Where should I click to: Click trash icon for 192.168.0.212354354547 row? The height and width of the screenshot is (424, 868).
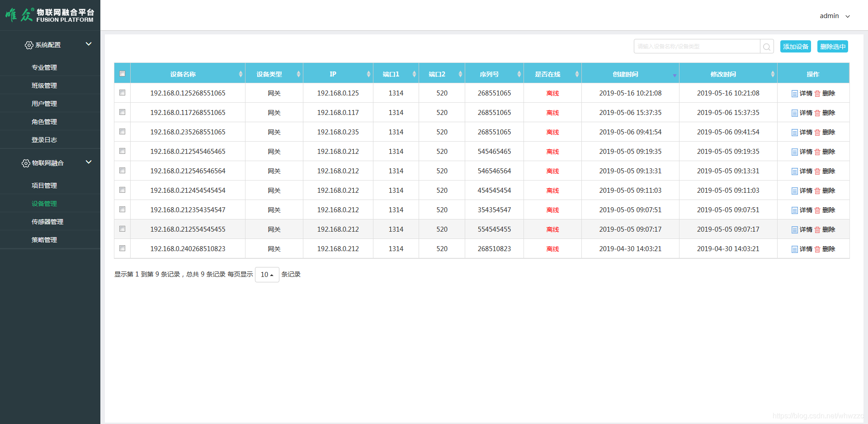817,210
